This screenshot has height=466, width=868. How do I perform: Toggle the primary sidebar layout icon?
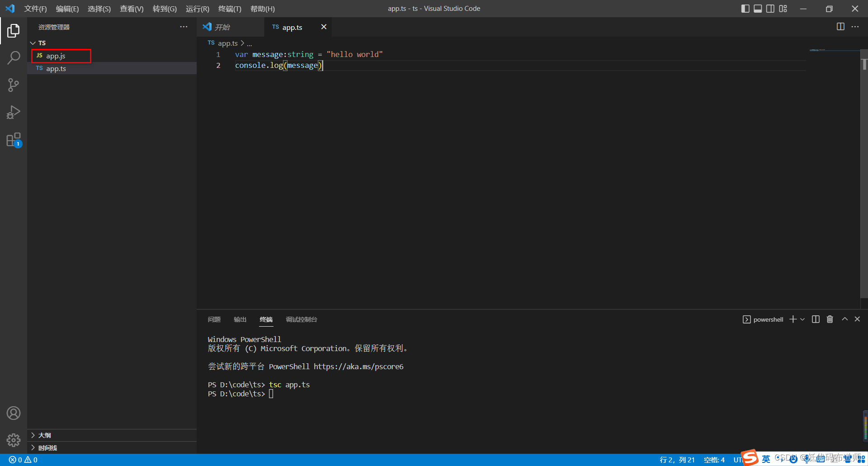pyautogui.click(x=745, y=9)
